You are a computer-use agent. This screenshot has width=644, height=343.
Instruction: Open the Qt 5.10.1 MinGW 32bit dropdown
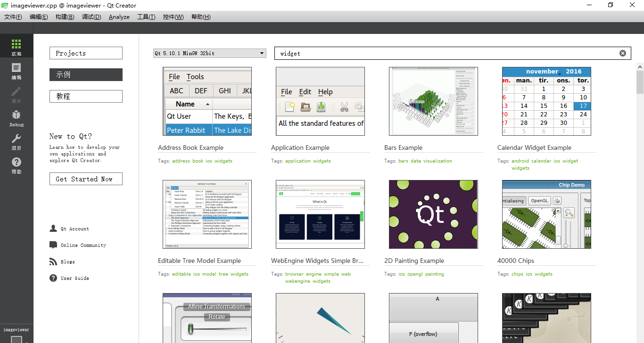[x=209, y=53]
